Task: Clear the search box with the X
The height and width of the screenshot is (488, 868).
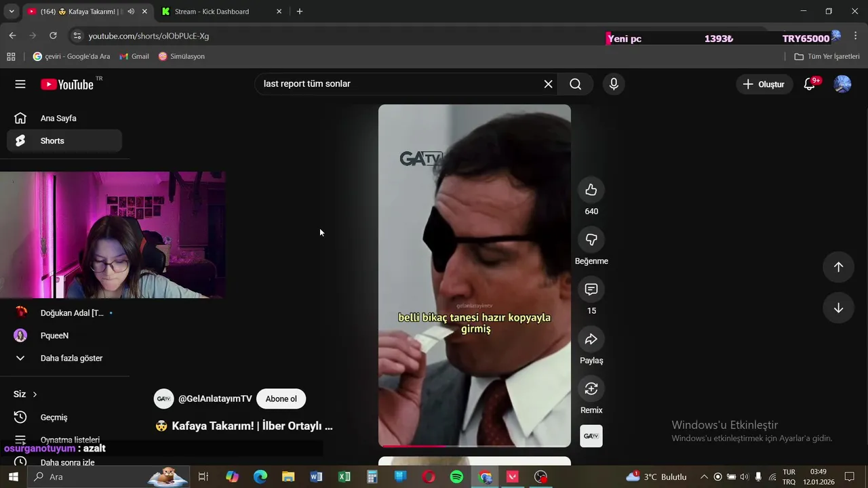Action: point(548,84)
